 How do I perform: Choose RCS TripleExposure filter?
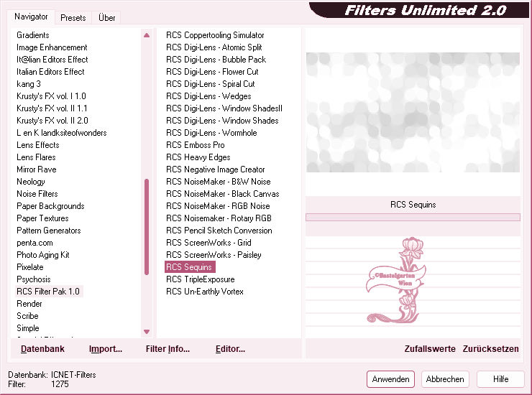[x=200, y=279]
